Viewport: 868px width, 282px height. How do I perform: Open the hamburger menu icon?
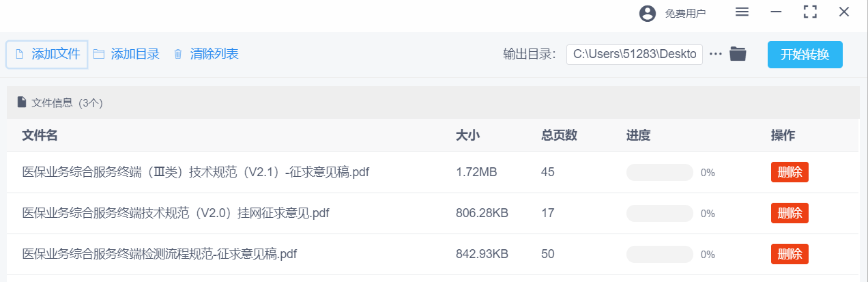pos(742,12)
